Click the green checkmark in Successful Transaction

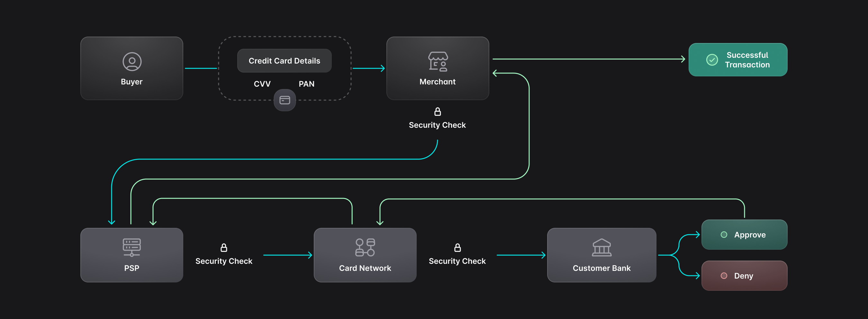click(x=712, y=60)
